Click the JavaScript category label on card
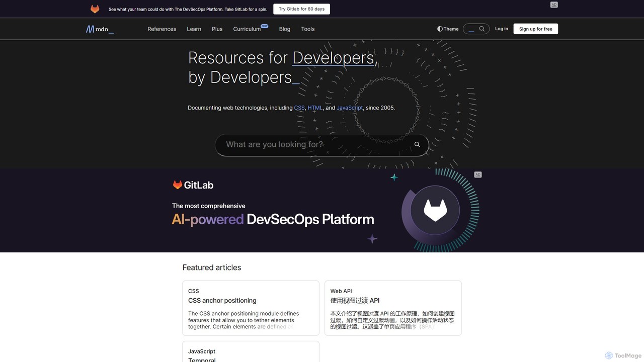 (202, 351)
